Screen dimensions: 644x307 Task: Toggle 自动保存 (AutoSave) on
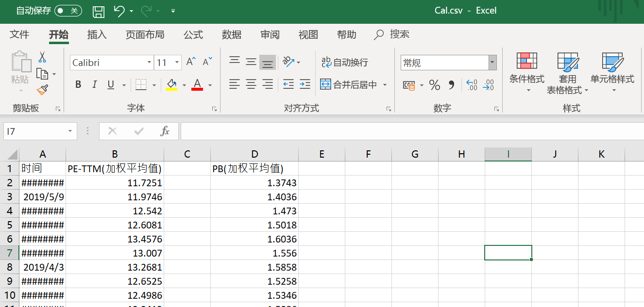[x=68, y=10]
